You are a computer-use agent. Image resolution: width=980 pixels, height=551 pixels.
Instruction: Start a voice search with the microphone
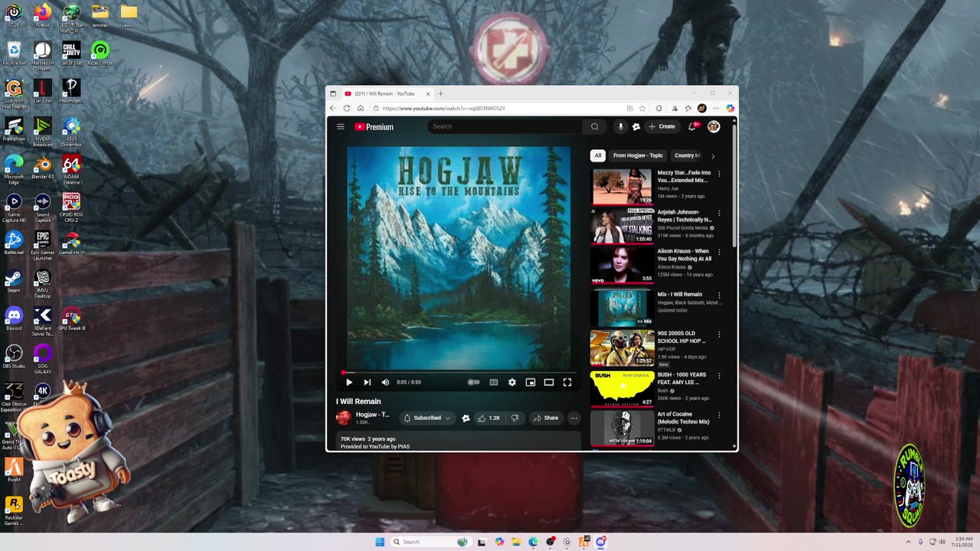tap(620, 126)
